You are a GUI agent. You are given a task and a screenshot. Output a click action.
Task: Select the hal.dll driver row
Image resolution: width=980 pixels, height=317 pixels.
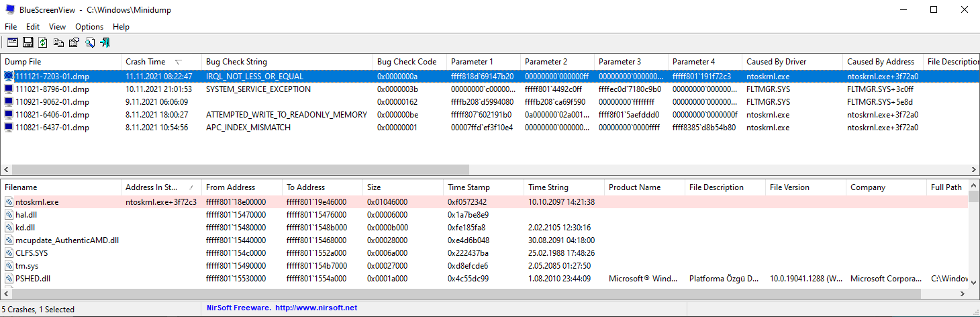pos(27,215)
